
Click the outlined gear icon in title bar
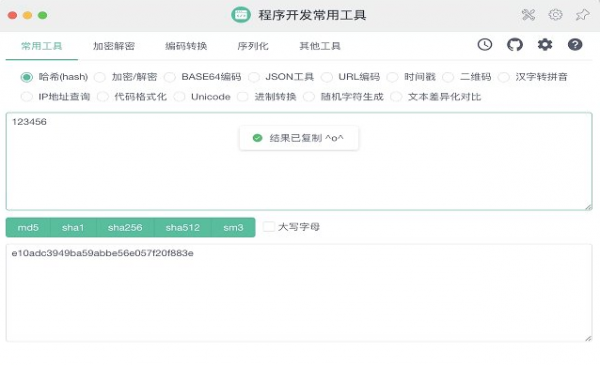tap(555, 15)
